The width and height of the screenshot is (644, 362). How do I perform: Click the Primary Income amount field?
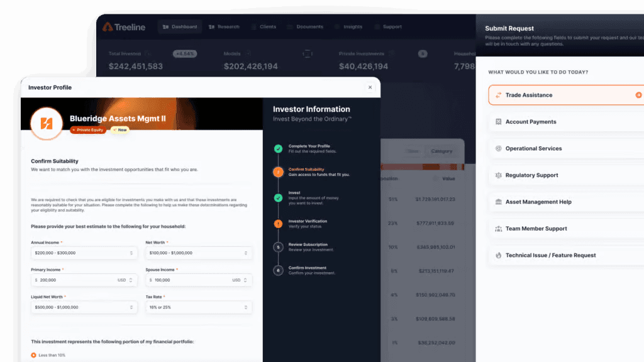point(74,280)
